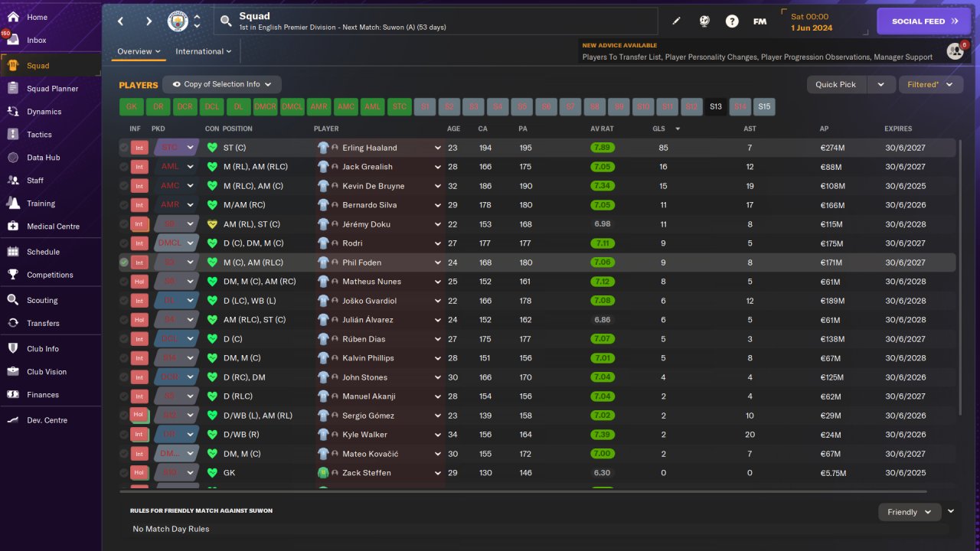980x551 pixels.
Task: Open the Dynamics section
Action: (44, 112)
